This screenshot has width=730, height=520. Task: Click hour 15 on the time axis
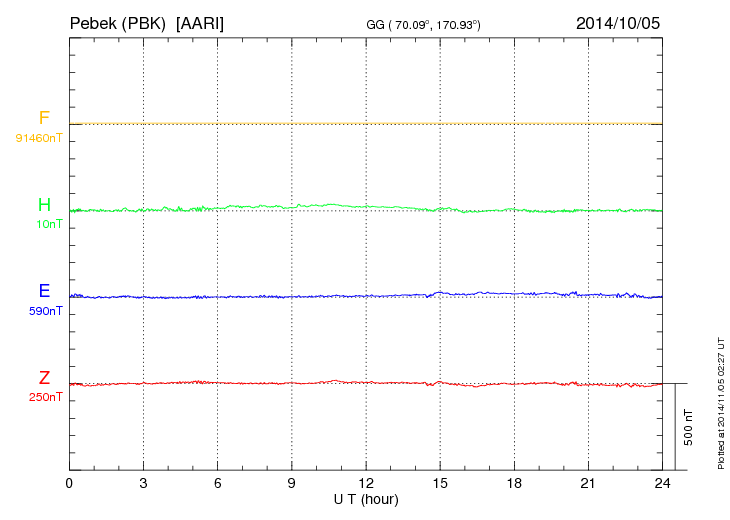(440, 483)
